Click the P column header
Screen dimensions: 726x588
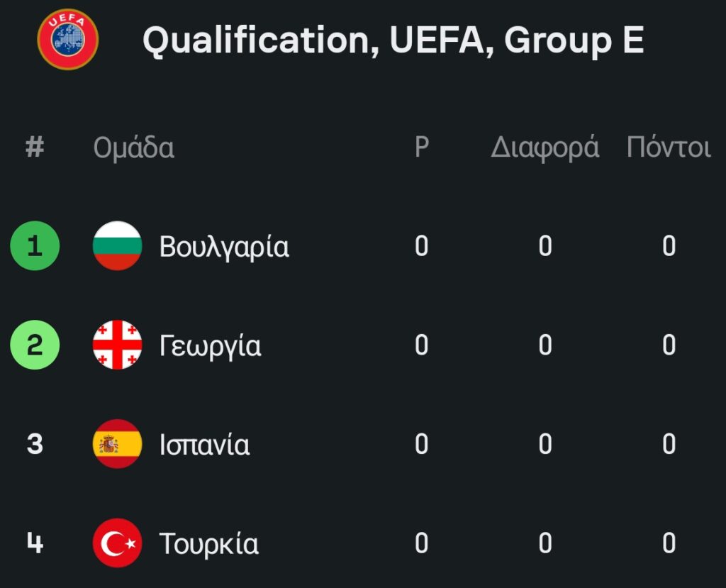tap(422, 148)
